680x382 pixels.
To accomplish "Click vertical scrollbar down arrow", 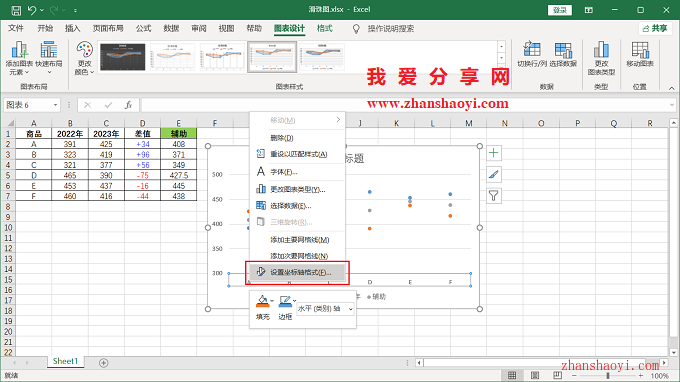I will pyautogui.click(x=673, y=353).
